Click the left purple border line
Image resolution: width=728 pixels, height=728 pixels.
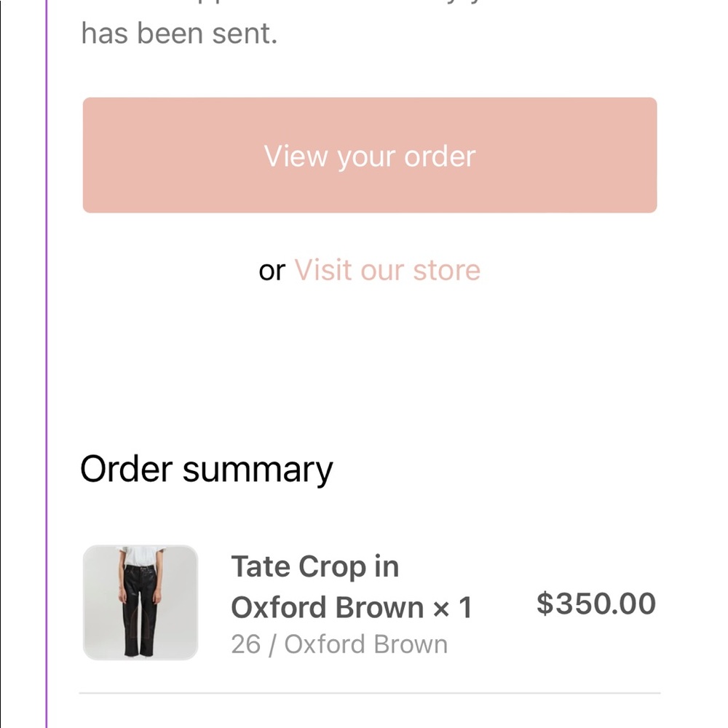coord(48,364)
